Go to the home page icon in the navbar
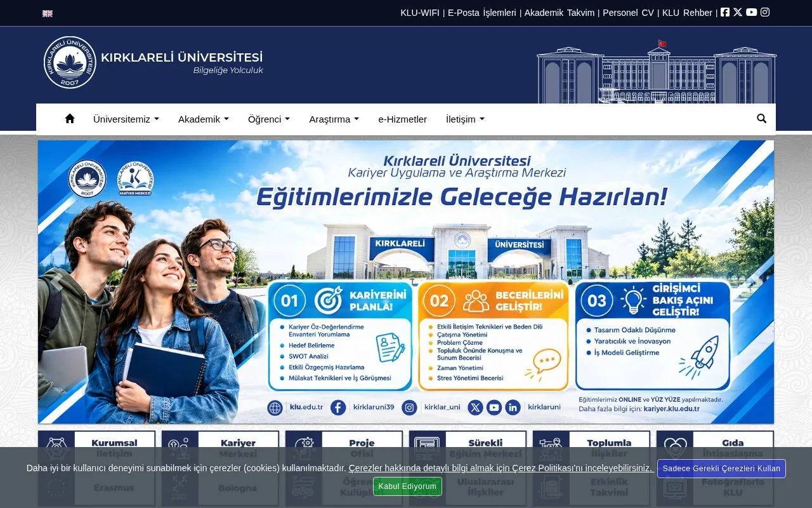This screenshot has width=812, height=508. 70,119
